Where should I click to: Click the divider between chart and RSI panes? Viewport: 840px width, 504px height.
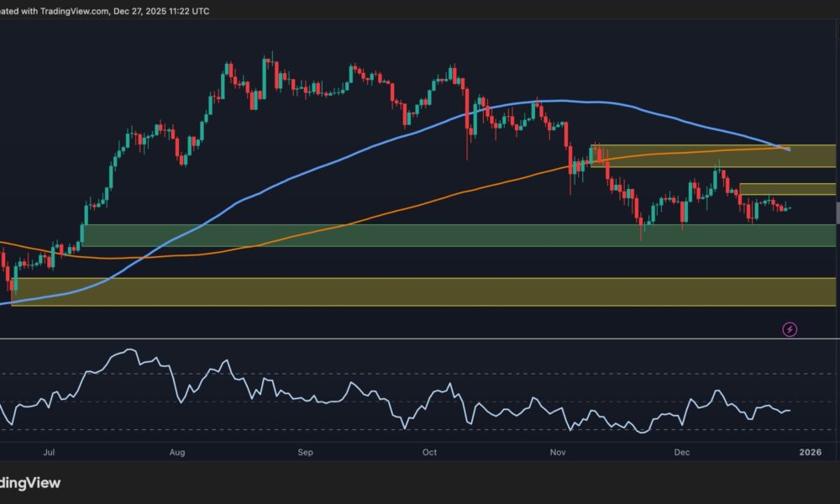point(420,336)
